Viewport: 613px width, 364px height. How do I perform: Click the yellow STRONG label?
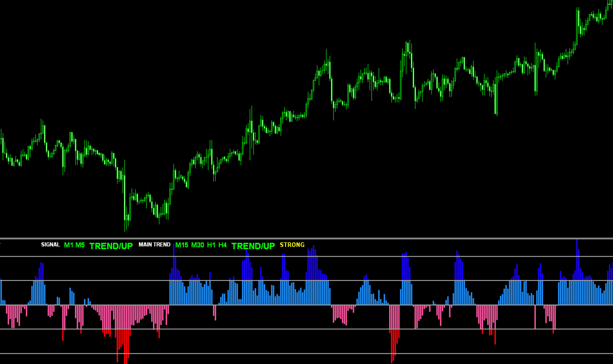pos(292,245)
